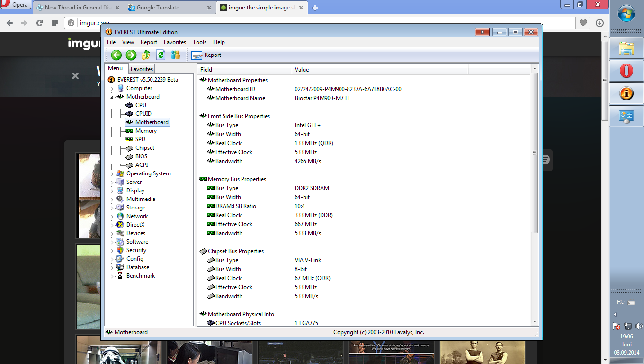Click the Value column header

coord(302,70)
